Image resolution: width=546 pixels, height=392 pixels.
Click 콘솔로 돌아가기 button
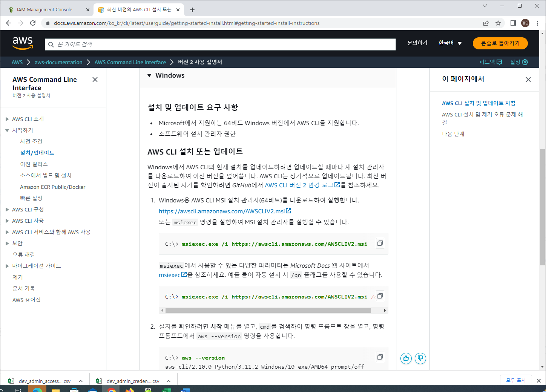(x=500, y=43)
